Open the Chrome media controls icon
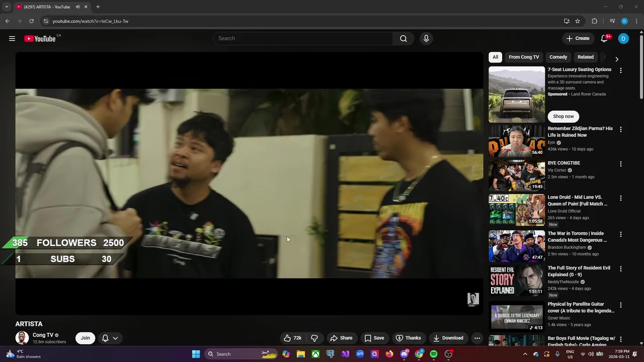 point(612,21)
